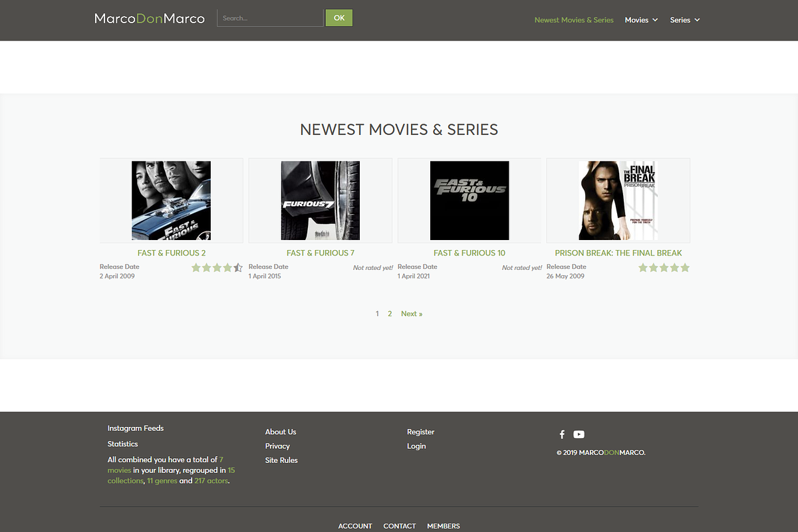Expand the Movies dropdown menu
The image size is (798, 532).
click(641, 20)
